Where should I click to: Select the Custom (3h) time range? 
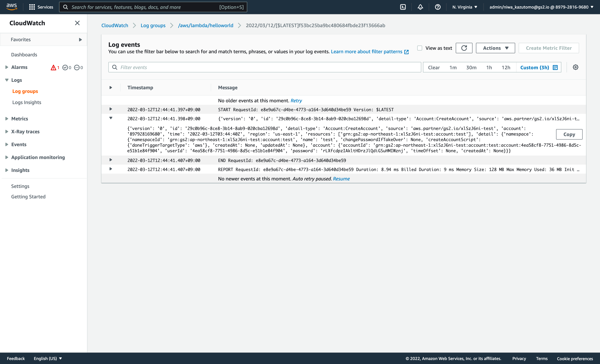click(539, 68)
